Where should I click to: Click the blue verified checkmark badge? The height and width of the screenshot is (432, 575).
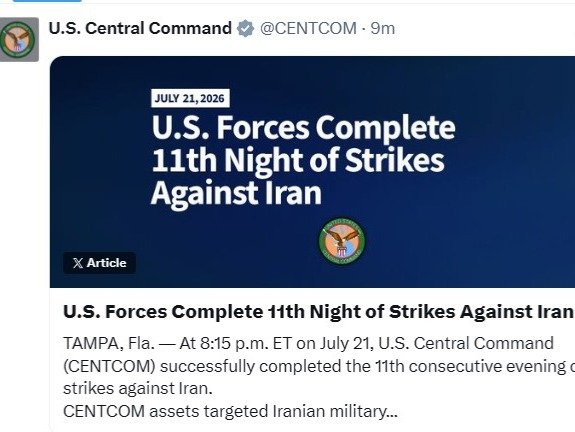[x=245, y=29]
